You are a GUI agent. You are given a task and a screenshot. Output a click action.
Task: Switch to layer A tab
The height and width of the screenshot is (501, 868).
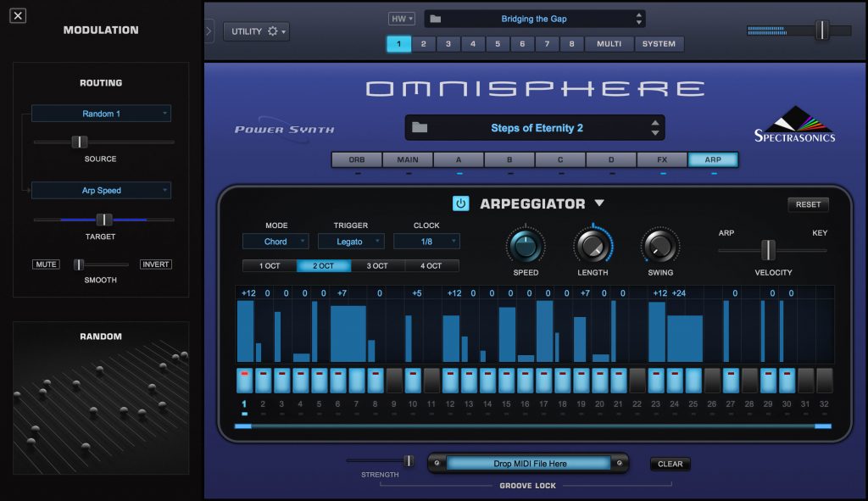[x=459, y=159]
